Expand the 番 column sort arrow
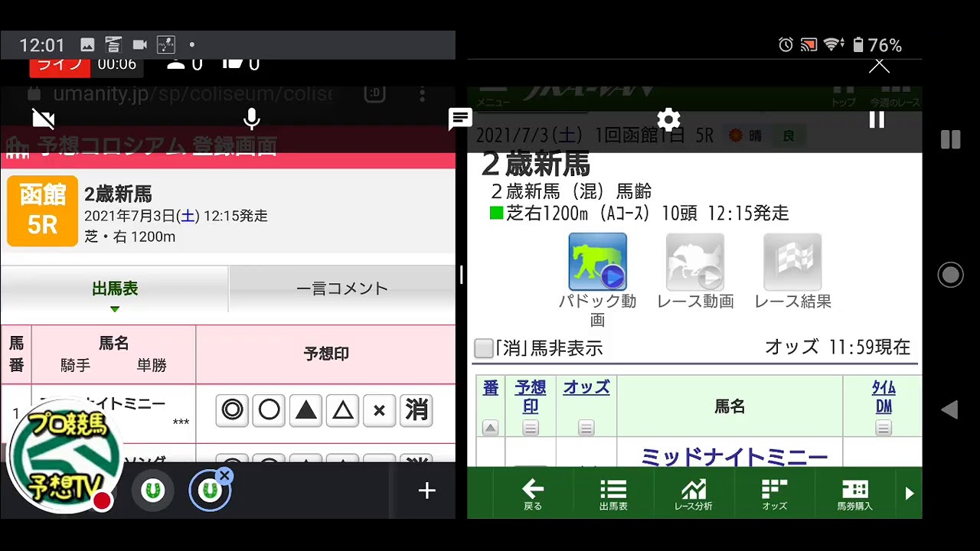Screen dimensions: 980x551 click(491, 428)
